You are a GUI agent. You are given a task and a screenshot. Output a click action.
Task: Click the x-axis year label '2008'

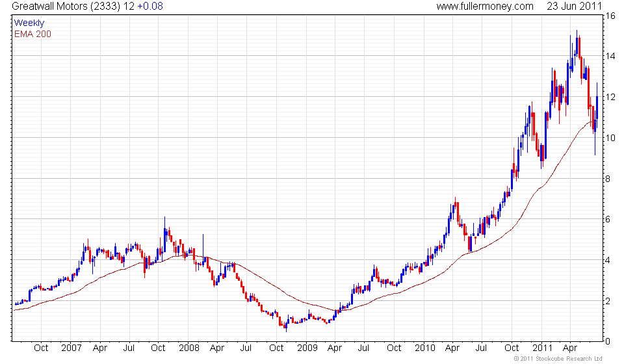click(189, 348)
